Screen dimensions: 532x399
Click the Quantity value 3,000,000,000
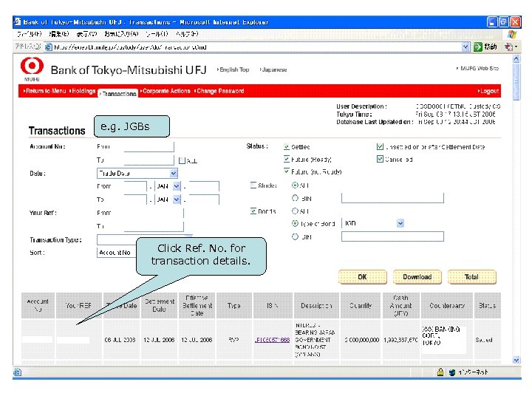pos(361,340)
